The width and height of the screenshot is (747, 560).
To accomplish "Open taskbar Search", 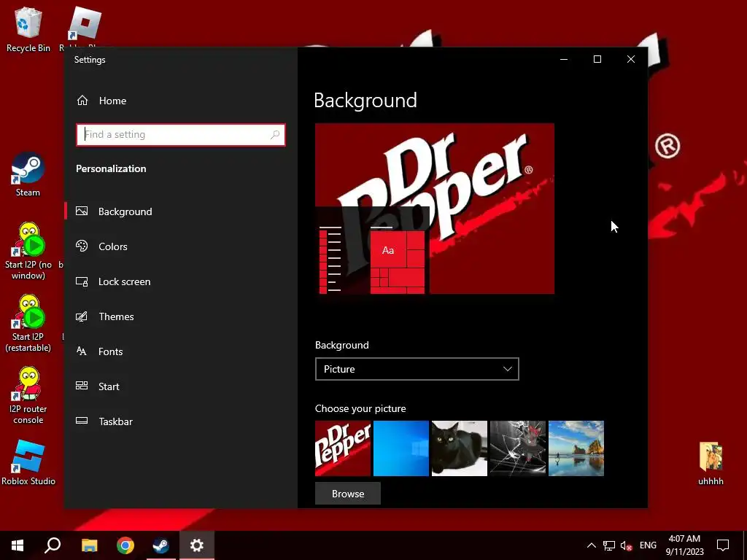I will [53, 545].
